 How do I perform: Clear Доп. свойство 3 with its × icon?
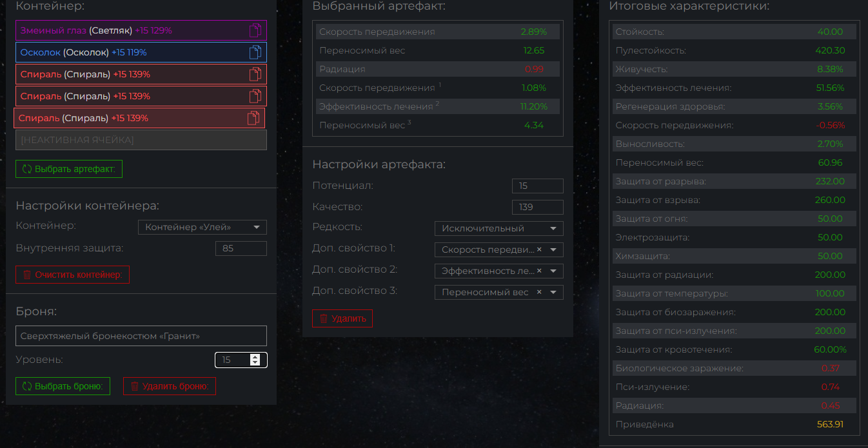pyautogui.click(x=539, y=292)
